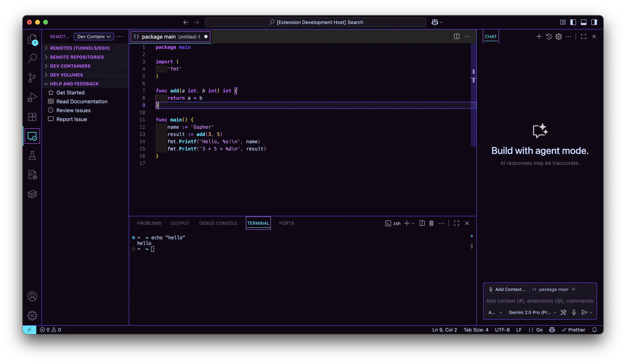Toggle the bottom panel layout button
Viewport: 626px width, 364px height.
pos(583,22)
